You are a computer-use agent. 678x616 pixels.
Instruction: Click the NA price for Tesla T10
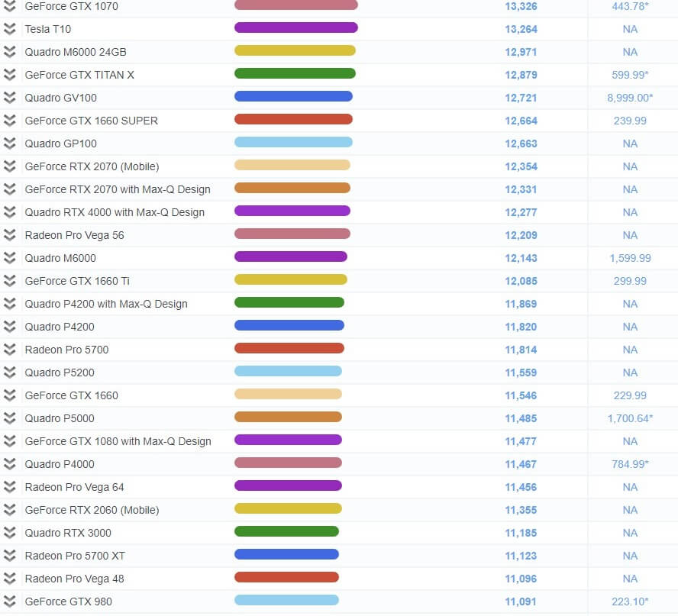click(x=631, y=29)
